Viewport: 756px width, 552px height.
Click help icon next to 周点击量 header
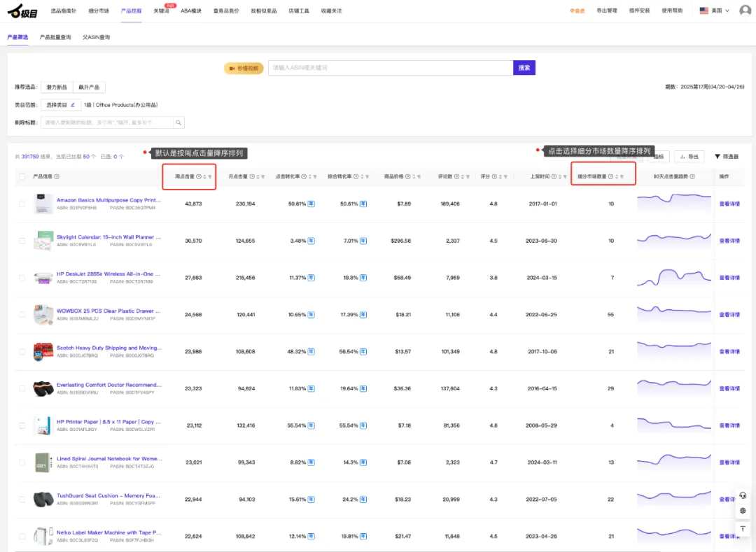(x=199, y=177)
